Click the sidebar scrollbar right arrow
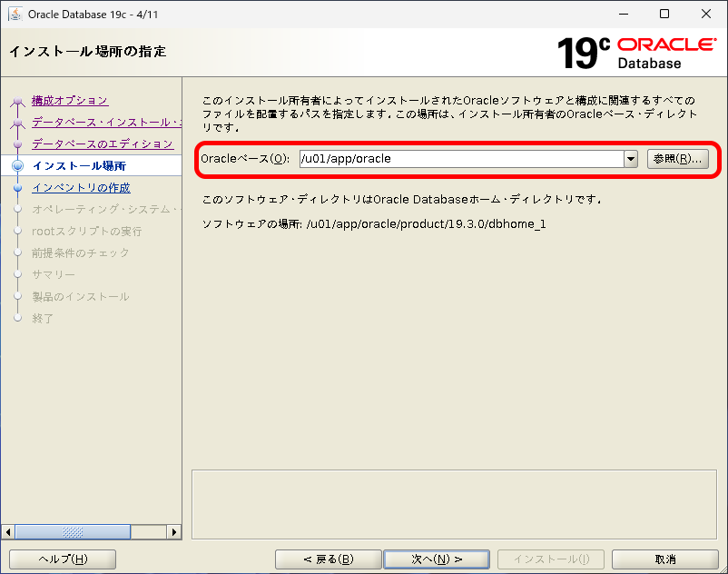The width and height of the screenshot is (728, 574). coord(174,531)
